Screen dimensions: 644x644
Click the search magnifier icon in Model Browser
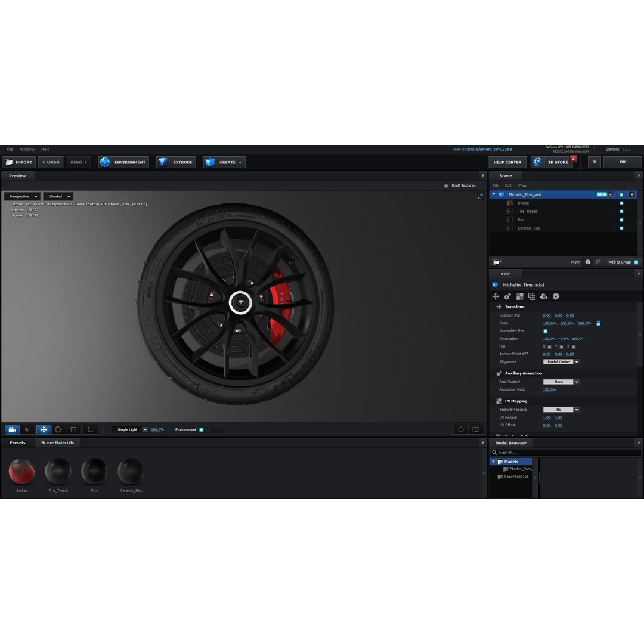(x=494, y=453)
